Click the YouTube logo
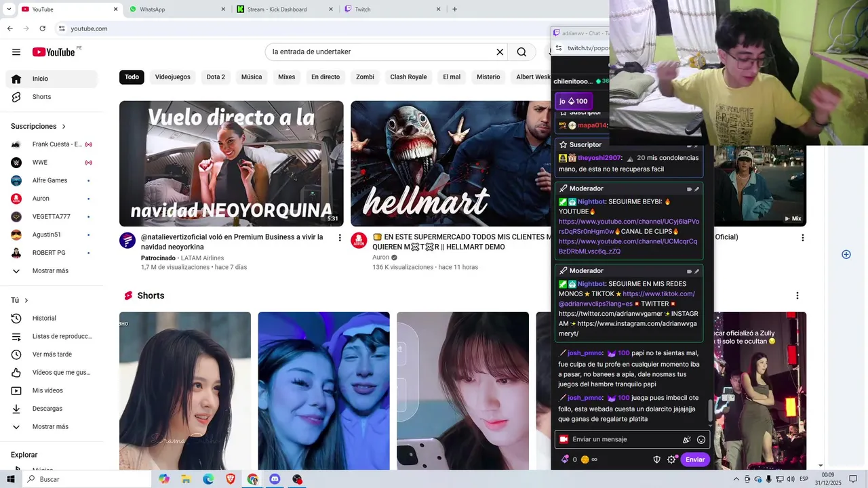868x488 pixels. pos(54,52)
